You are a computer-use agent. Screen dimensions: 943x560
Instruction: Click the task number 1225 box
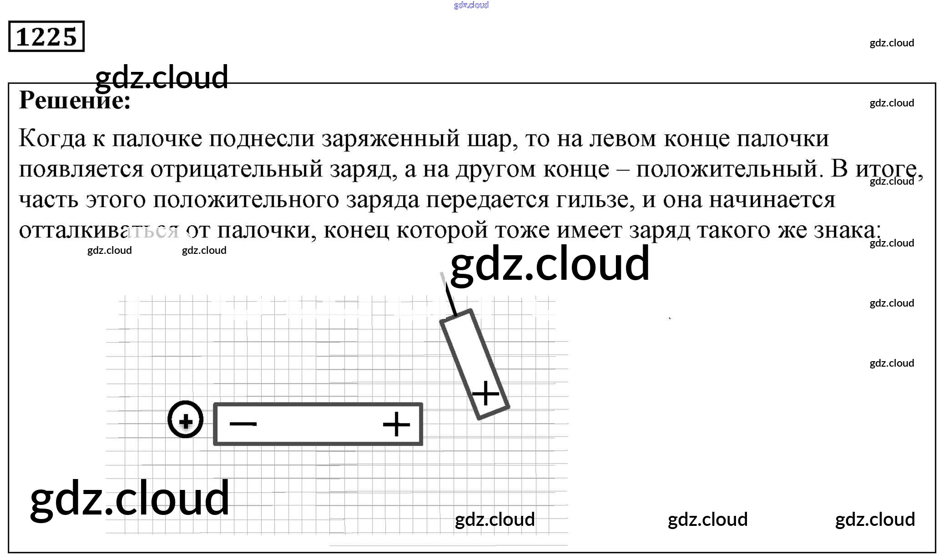(x=46, y=36)
